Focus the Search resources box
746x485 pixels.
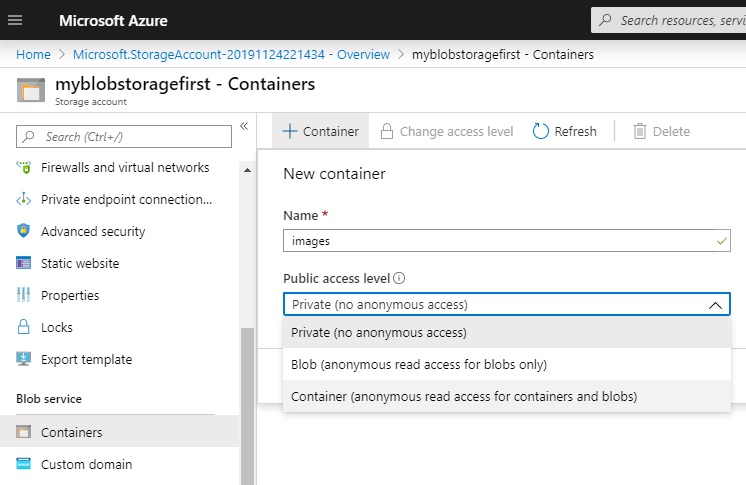pyautogui.click(x=668, y=20)
